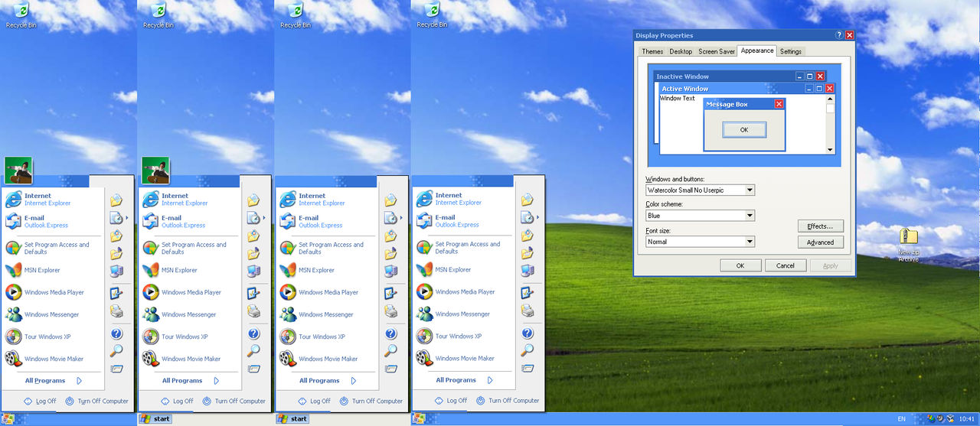Click the Display Properties help question-mark button
Screen dimensions: 980x426
[839, 35]
